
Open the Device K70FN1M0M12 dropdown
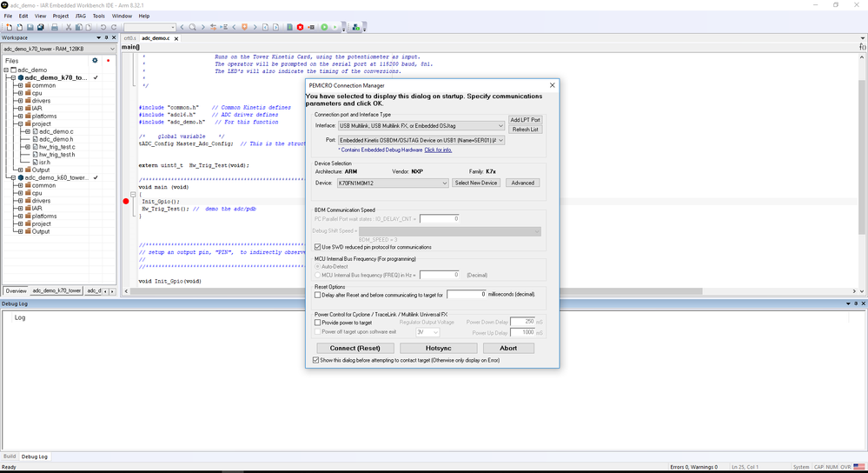point(393,183)
